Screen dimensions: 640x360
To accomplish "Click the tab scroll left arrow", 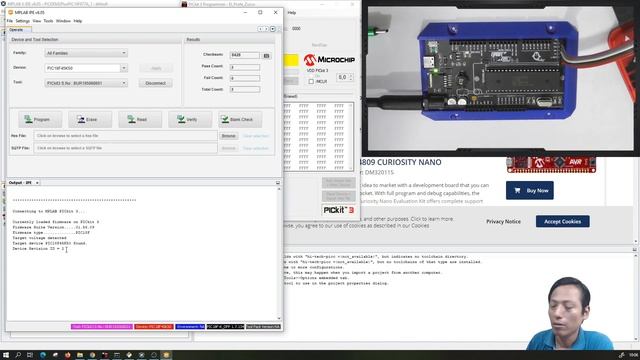I will tap(260, 29).
